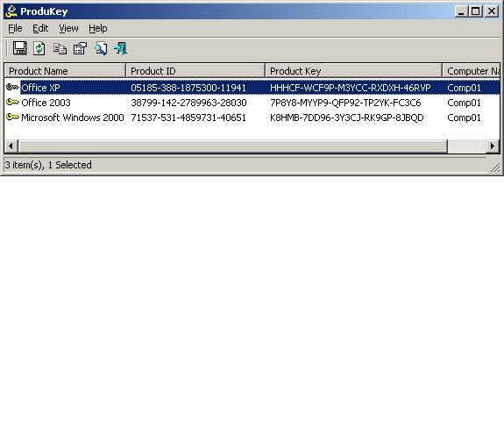This screenshot has width=504, height=421.
Task: Open the Properties toolbar icon
Action: pos(80,48)
